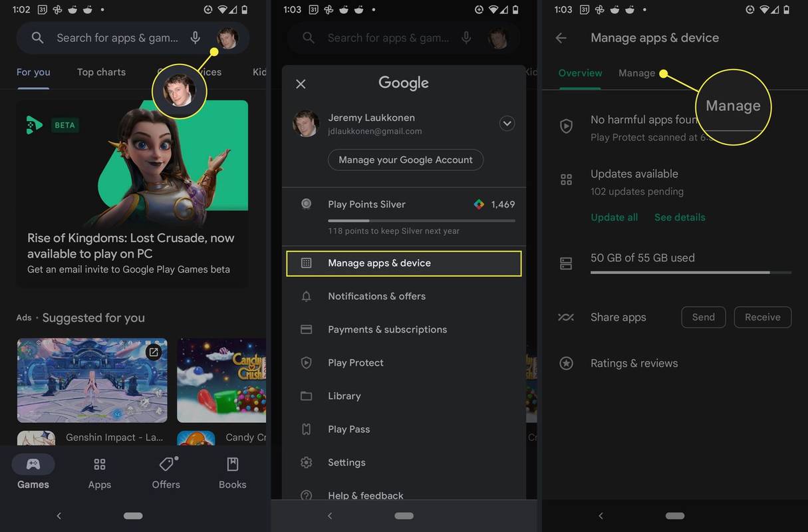Viewport: 808px width, 532px height.
Task: Tap the bell icon for notifications
Action: pos(306,297)
